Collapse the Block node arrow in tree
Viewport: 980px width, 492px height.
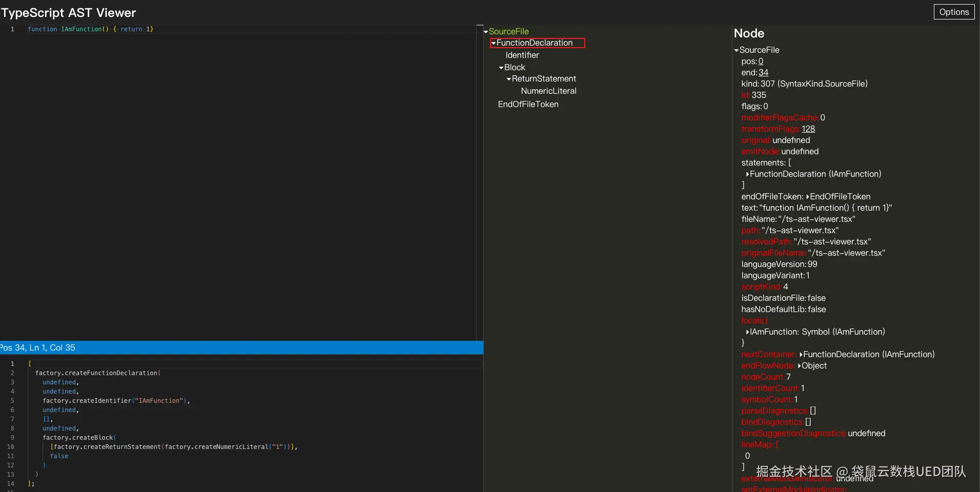(x=501, y=68)
